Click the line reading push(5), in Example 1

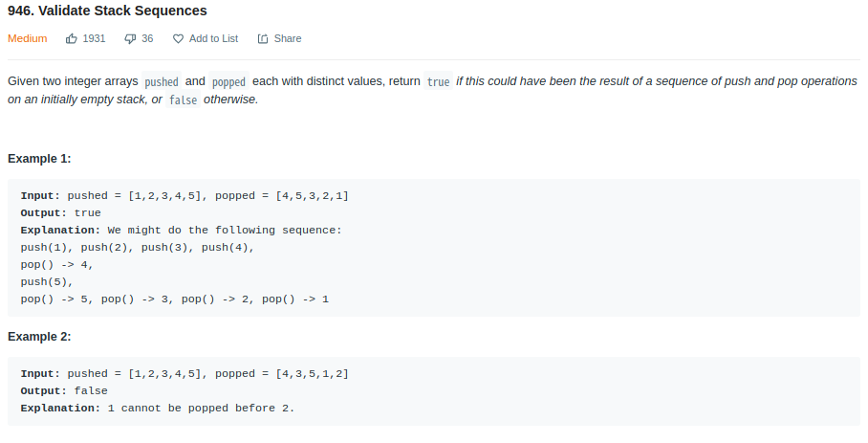(x=47, y=282)
